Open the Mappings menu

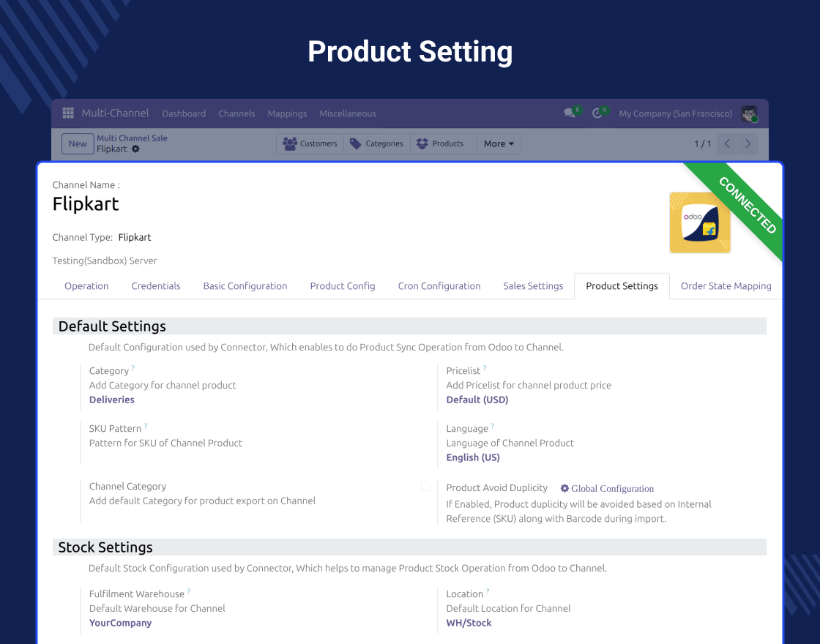coord(287,113)
